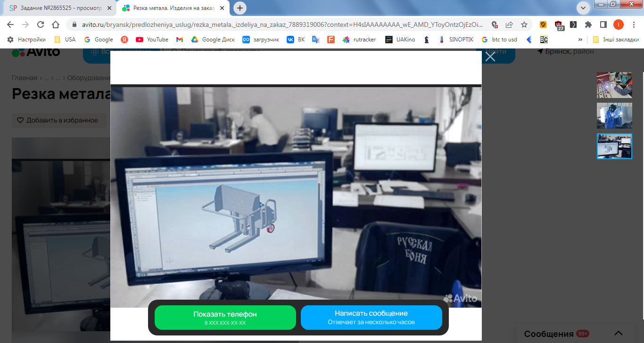Image resolution: width=644 pixels, height=343 pixels.
Task: Write a message to the seller
Action: 372,318
